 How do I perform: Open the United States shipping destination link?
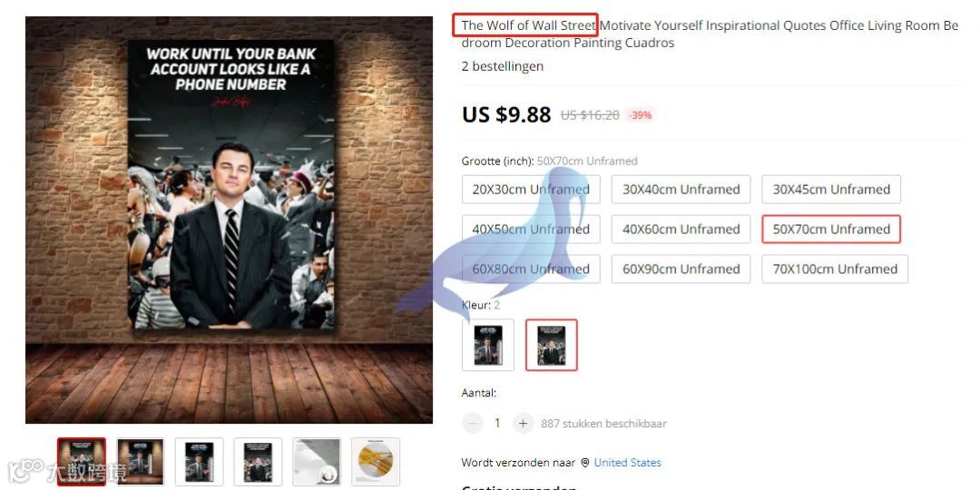coord(628,463)
